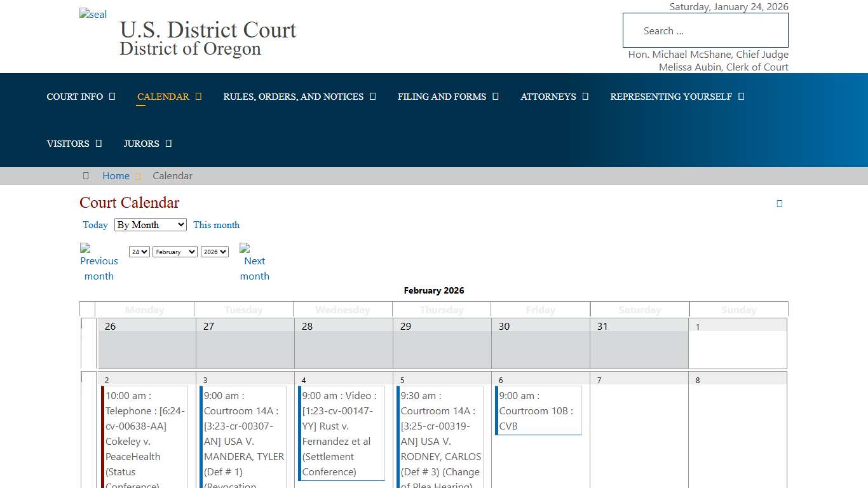Click the court seal logo image
Viewport: 868px width, 488px height.
tap(93, 15)
